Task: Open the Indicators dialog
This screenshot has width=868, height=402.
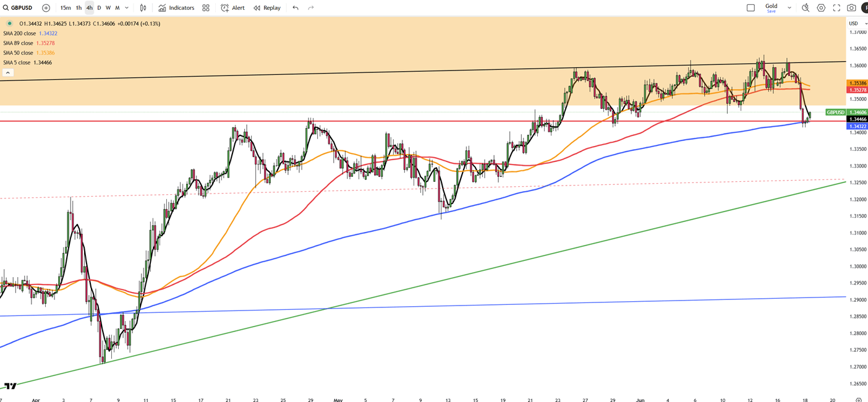Action: 176,8
